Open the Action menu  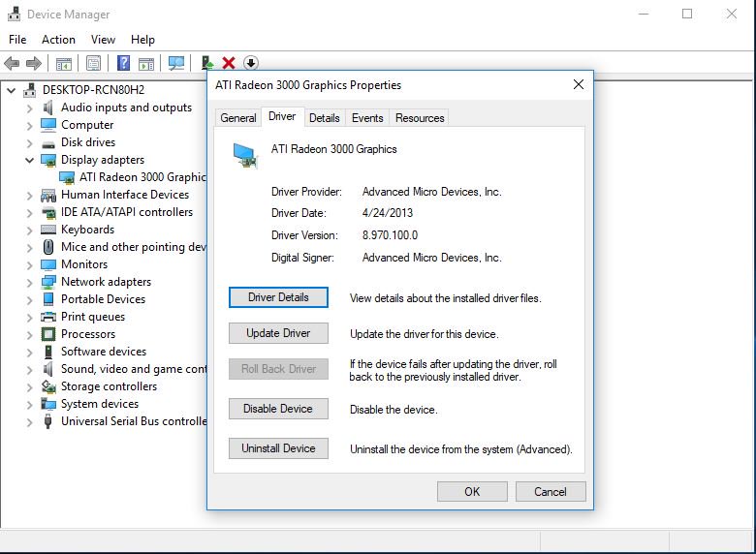coord(58,40)
